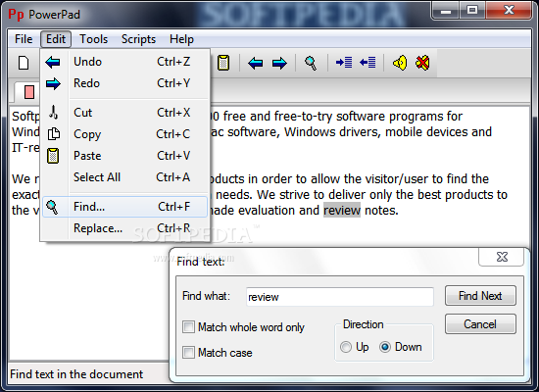Click the Paste clipboard icon in toolbar
539x392 pixels.
(223, 63)
